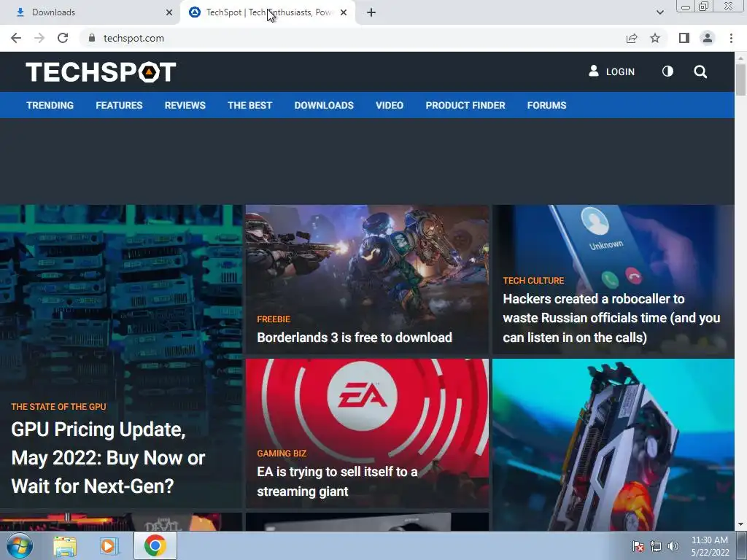747x560 pixels.
Task: Click the share page icon in address bar
Action: point(632,38)
